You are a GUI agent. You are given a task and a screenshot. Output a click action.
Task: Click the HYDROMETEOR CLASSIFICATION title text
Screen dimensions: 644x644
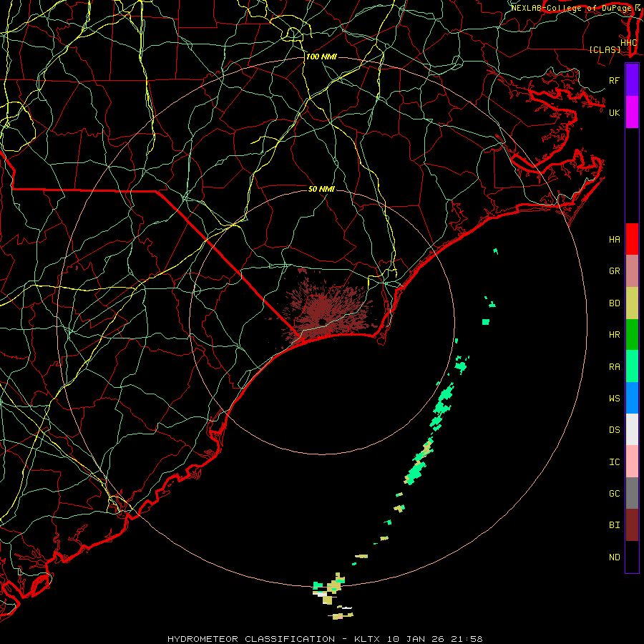[x=251, y=639]
